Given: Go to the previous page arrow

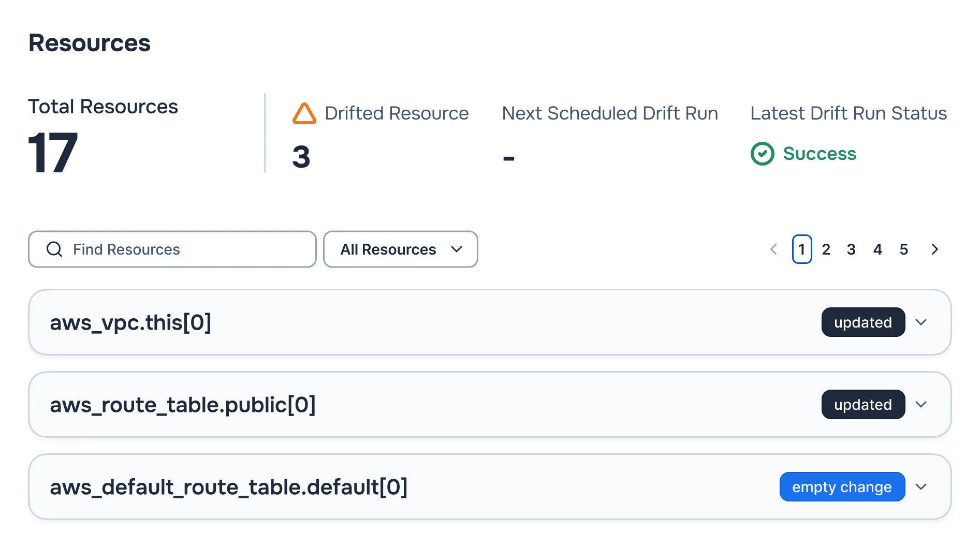Looking at the screenshot, I should (x=773, y=249).
